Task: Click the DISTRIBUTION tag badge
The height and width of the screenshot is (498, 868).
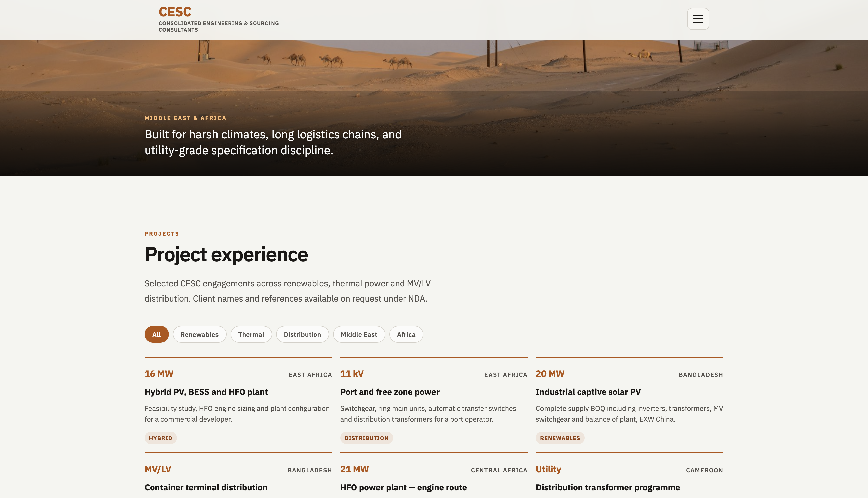Action: click(x=366, y=438)
